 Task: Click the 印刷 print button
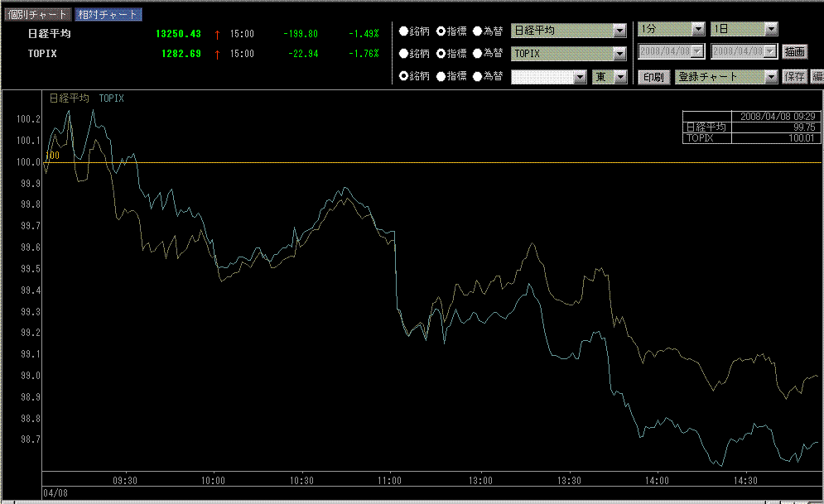click(x=653, y=77)
